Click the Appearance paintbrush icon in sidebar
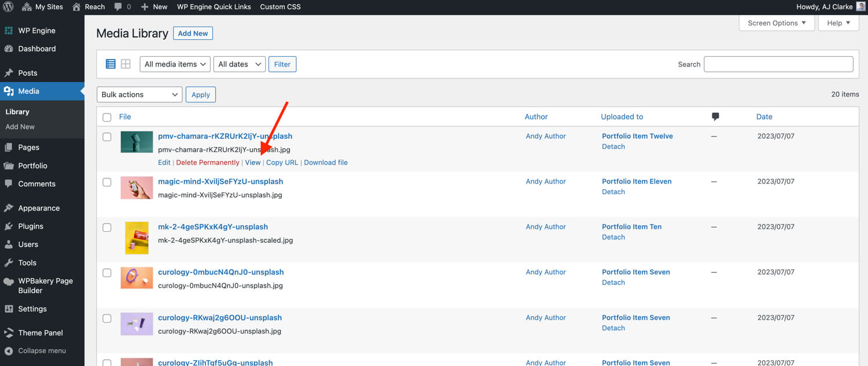The width and height of the screenshot is (868, 366). click(9, 208)
